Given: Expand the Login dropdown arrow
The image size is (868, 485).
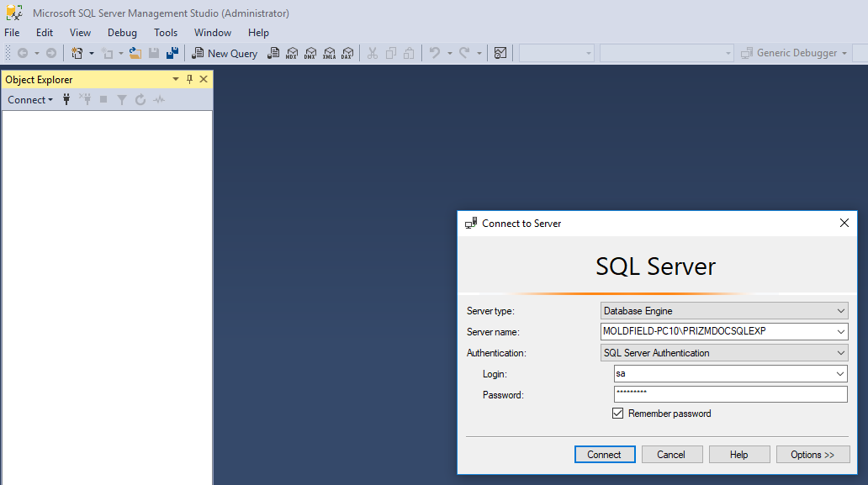Looking at the screenshot, I should click(840, 374).
